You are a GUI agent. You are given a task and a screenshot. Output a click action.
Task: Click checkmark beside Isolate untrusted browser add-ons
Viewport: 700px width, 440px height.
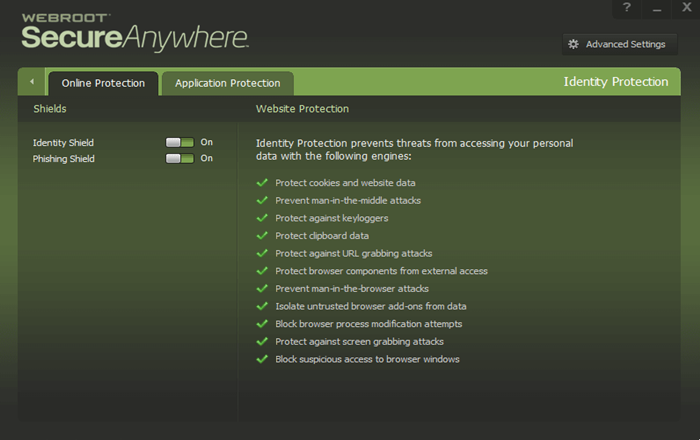coord(262,306)
